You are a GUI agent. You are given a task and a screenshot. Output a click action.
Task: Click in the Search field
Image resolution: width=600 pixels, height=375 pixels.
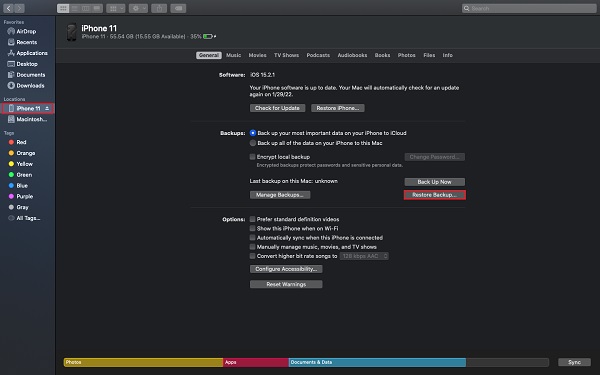coord(529,8)
